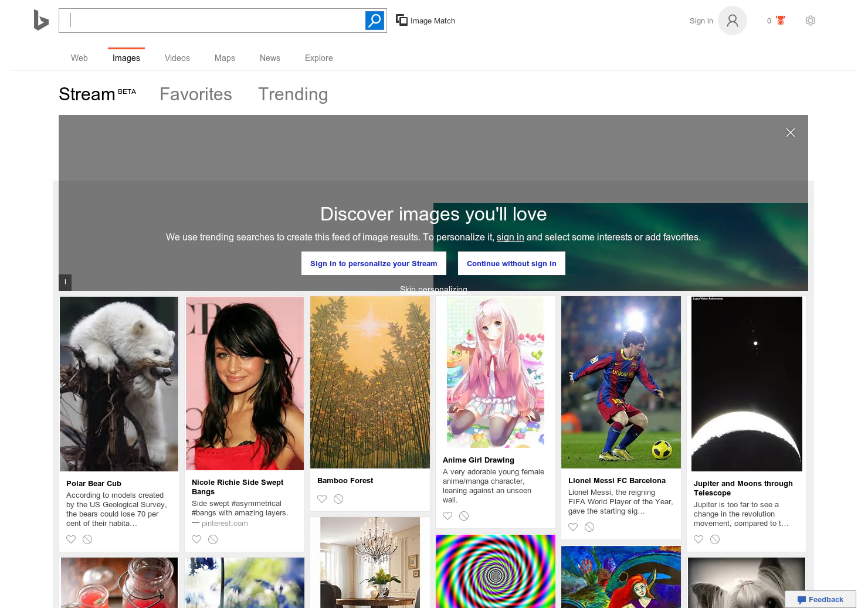Open the red drink jars thumbnail
Screen dimensions: 868x608
[x=119, y=583]
